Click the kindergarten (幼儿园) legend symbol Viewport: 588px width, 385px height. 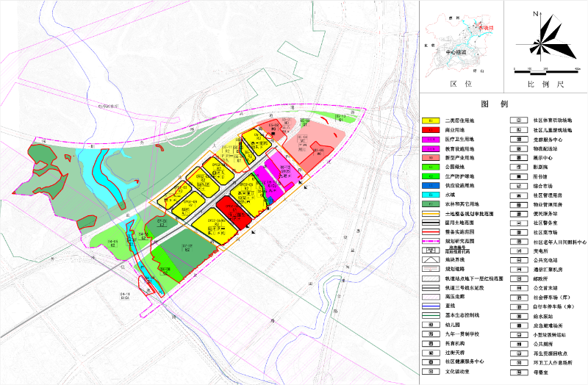coord(429,324)
